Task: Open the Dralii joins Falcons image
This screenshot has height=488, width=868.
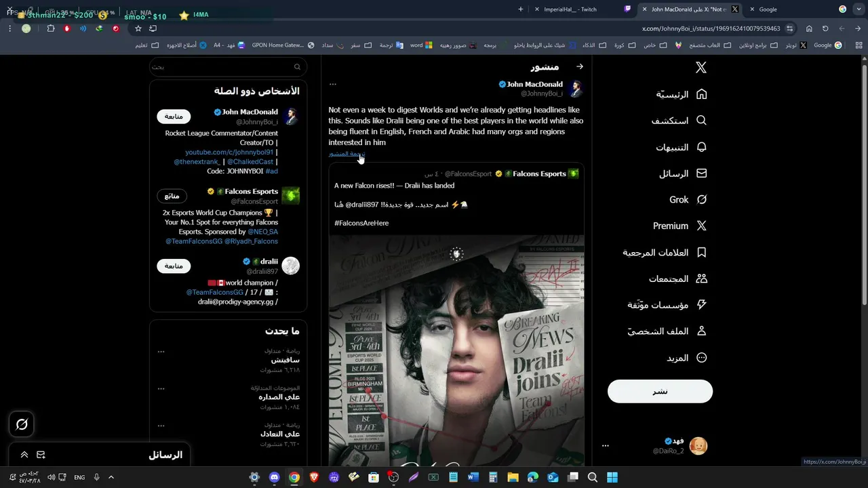Action: (456, 350)
